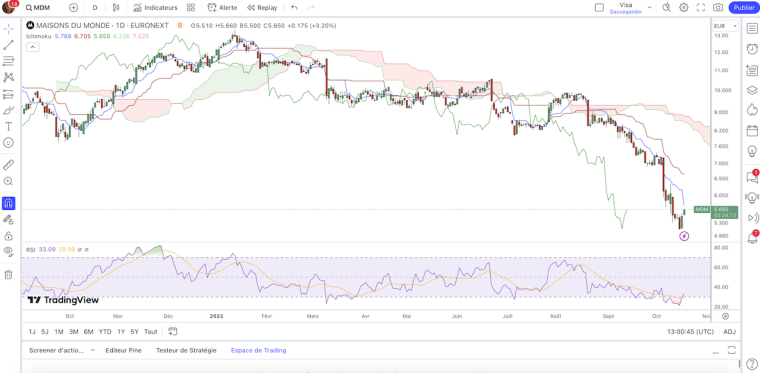This screenshot has height=373, width=760.
Task: Toggle ADJ adjusted data button
Action: tap(729, 332)
